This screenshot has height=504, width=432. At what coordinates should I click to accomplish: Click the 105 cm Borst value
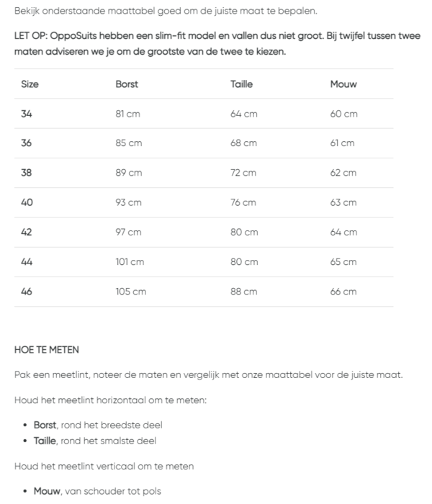(x=130, y=292)
